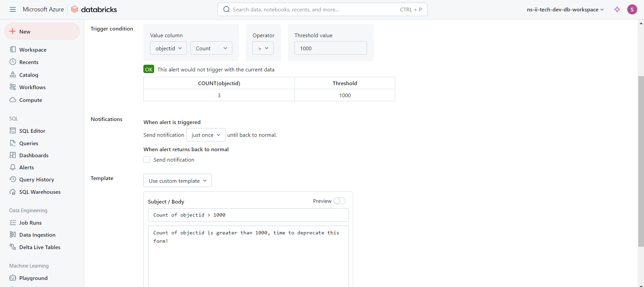The width and height of the screenshot is (644, 287).
Task: Open the objectid value column dropdown
Action: point(169,48)
